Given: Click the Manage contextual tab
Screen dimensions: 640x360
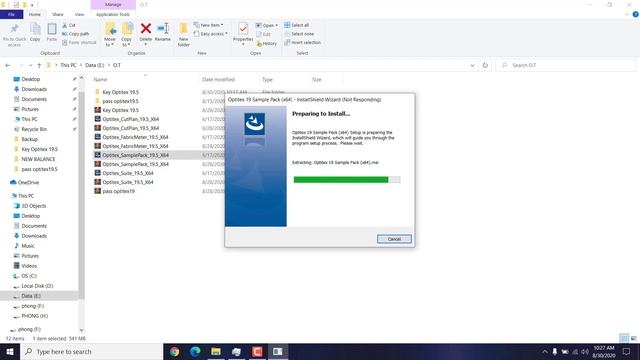Looking at the screenshot, I should click(x=113, y=4).
